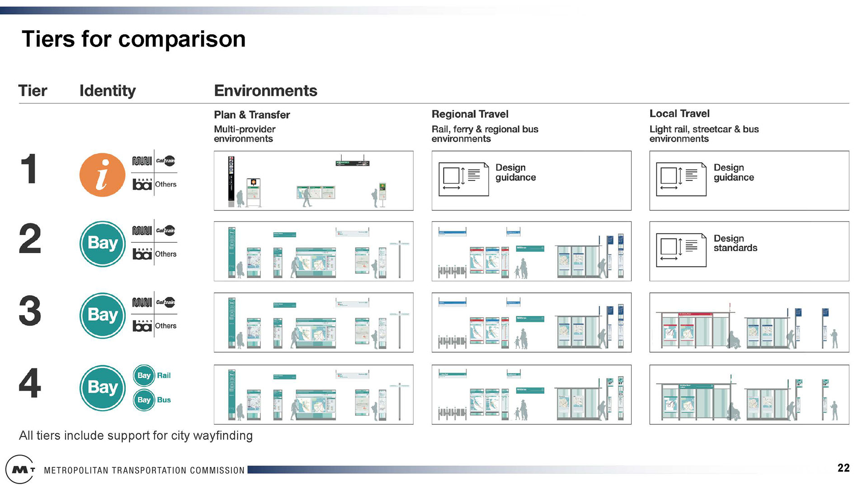This screenshot has width=868, height=490.
Task: Click the small Bay Bus logo
Action: point(144,400)
